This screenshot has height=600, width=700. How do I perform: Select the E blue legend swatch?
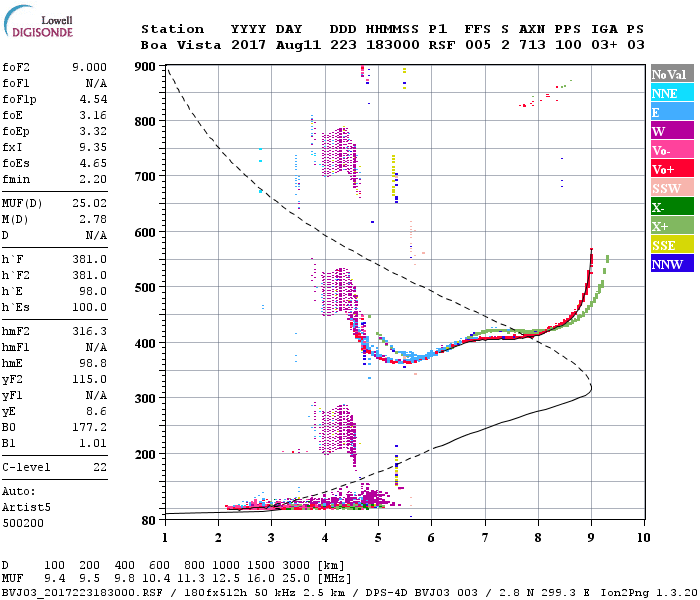pyautogui.click(x=672, y=112)
